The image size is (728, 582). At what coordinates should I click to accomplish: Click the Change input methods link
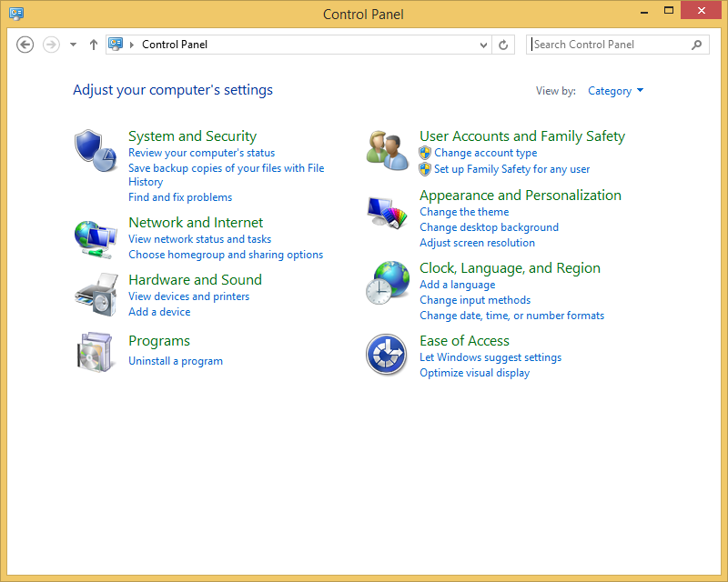475,300
